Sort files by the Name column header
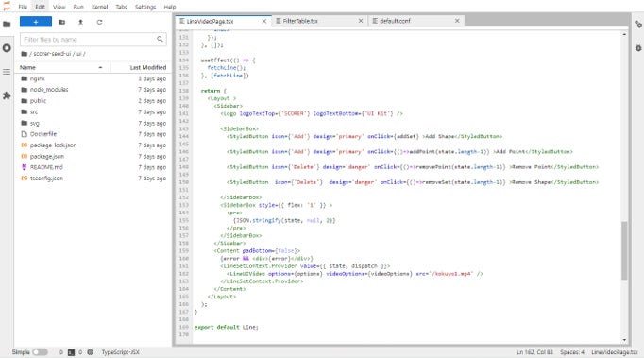Image resolution: width=644 pixels, height=358 pixels. (x=60, y=67)
